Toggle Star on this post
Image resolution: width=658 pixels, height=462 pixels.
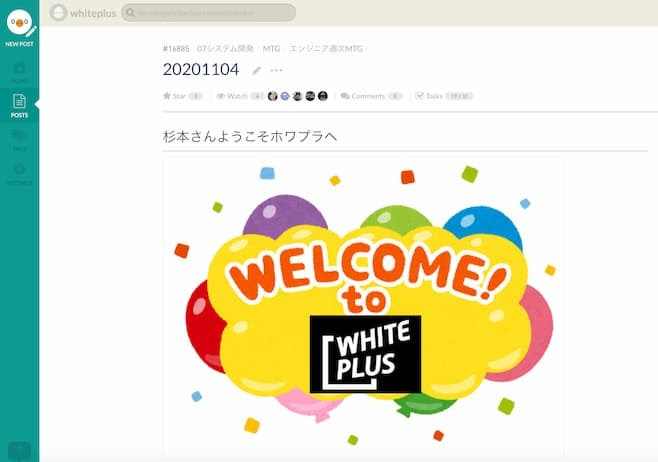[x=183, y=96]
